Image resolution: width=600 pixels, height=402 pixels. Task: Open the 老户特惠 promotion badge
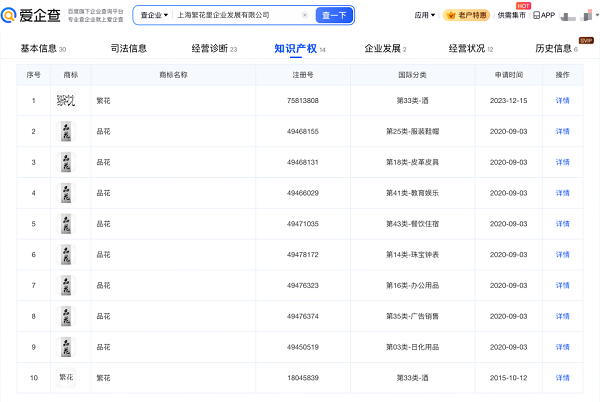click(467, 15)
